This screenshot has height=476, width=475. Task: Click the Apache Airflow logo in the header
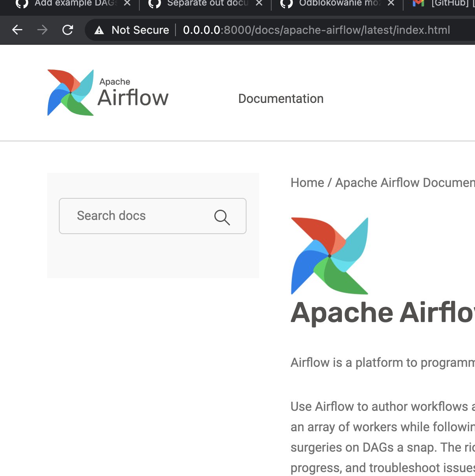[108, 93]
